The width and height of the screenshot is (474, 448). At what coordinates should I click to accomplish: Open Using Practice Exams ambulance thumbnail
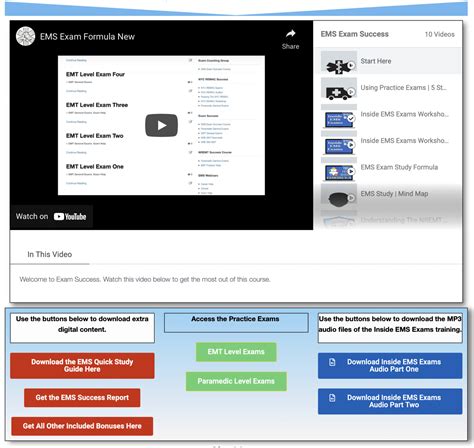pyautogui.click(x=339, y=89)
